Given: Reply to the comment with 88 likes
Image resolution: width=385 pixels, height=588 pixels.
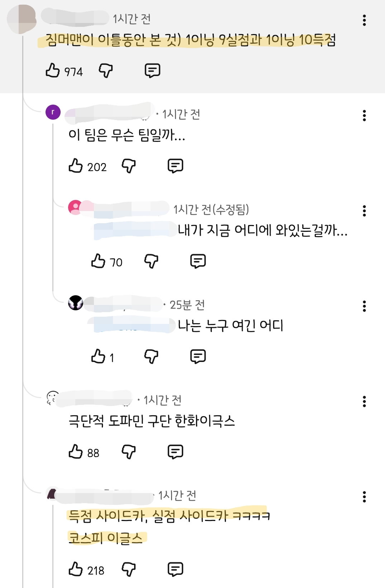Looking at the screenshot, I should click(x=175, y=452).
